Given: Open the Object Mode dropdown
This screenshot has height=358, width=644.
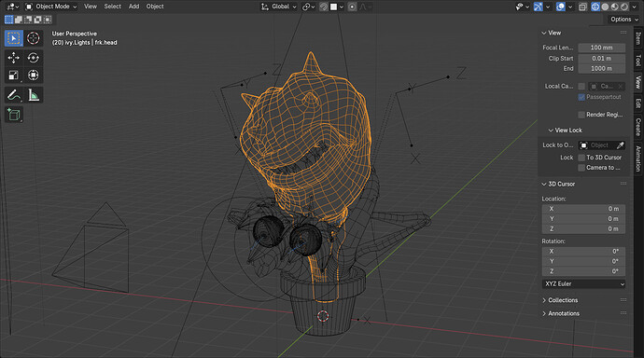Looking at the screenshot, I should tap(51, 7).
